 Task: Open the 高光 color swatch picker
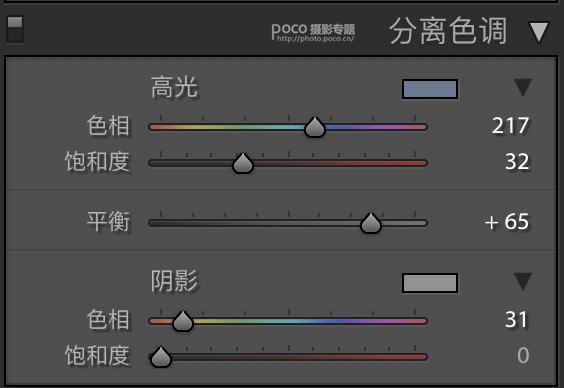click(430, 89)
